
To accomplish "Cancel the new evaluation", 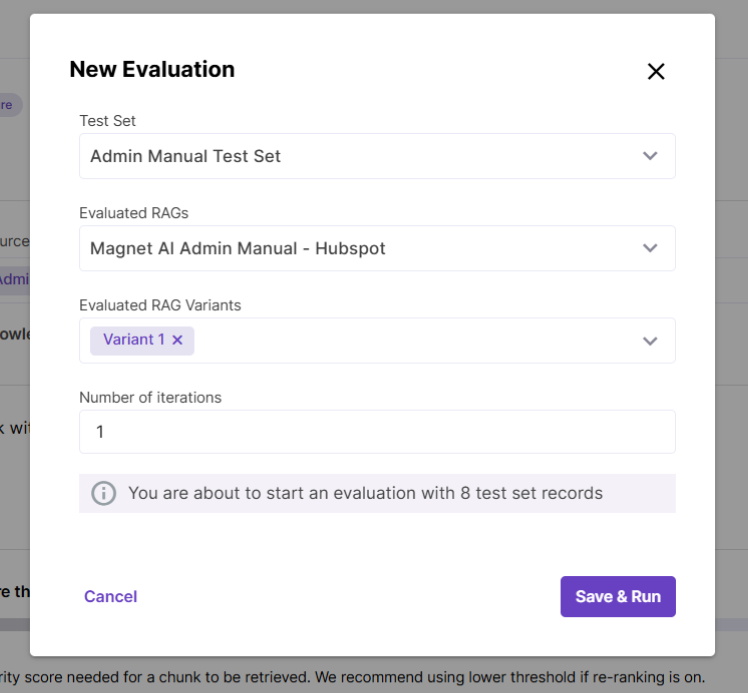I will point(110,596).
